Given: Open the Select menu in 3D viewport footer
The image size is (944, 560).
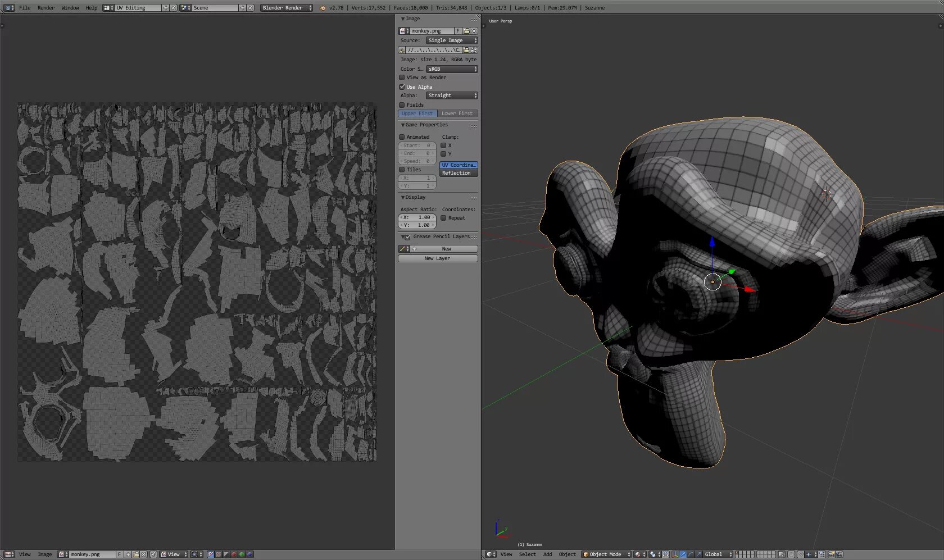Looking at the screenshot, I should (527, 554).
